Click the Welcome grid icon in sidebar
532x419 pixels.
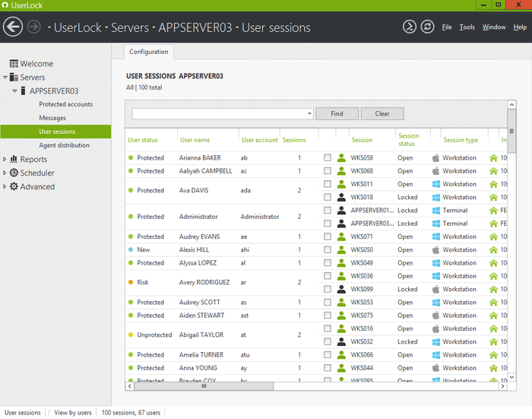pyautogui.click(x=14, y=64)
